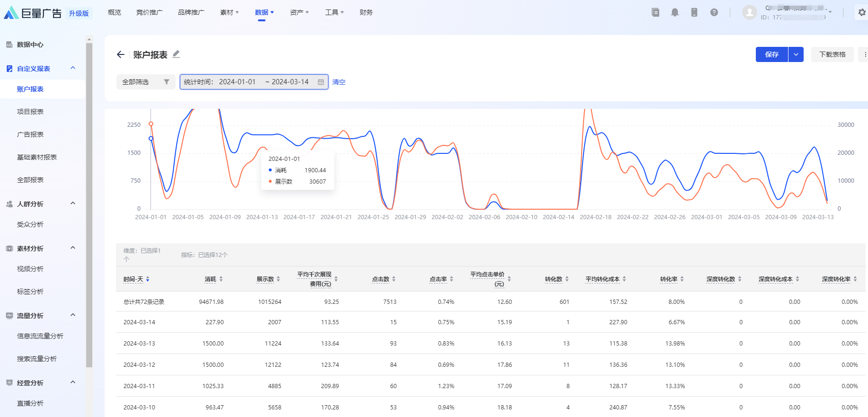Viewport: 868px width, 417px height.
Task: Open 广告报表 in the sidebar
Action: click(x=30, y=134)
